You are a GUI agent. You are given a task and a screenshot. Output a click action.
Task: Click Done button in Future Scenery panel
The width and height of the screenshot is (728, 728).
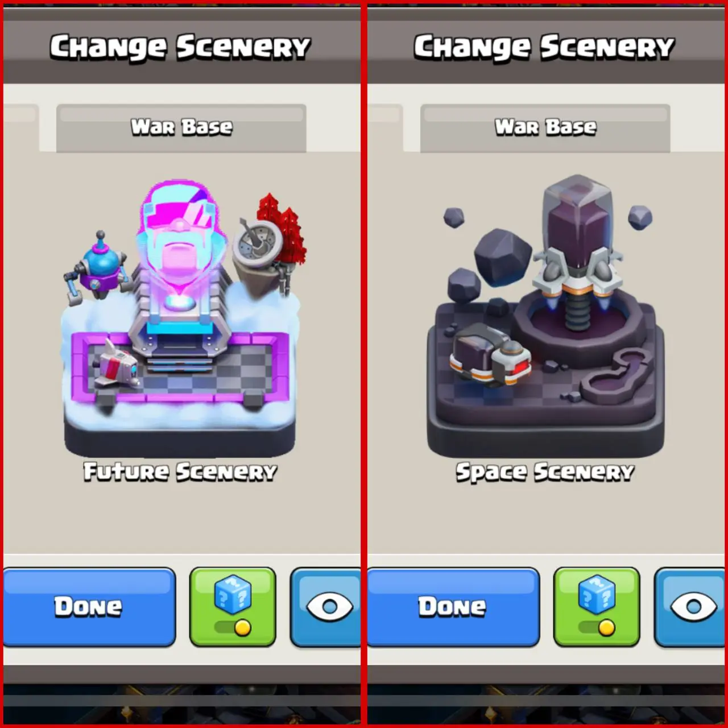point(89,607)
